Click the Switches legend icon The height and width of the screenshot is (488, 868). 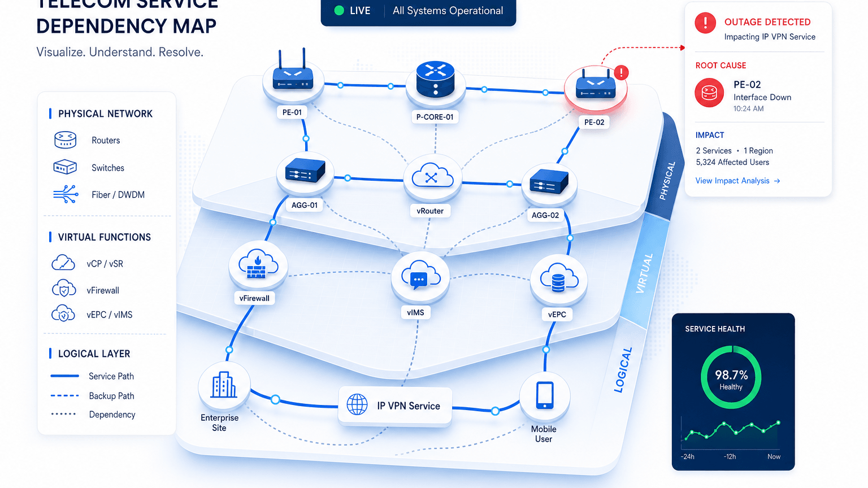[x=65, y=167]
